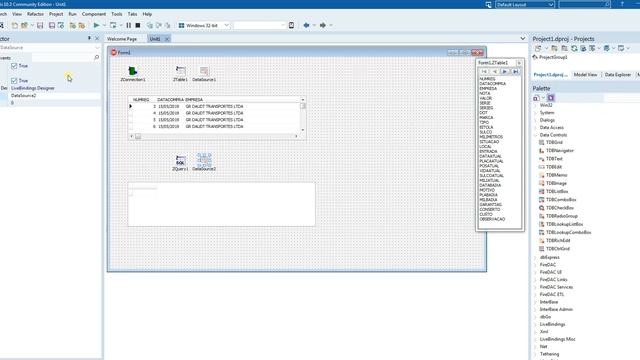Click the First record button in Fields Editor

[x=484, y=71]
